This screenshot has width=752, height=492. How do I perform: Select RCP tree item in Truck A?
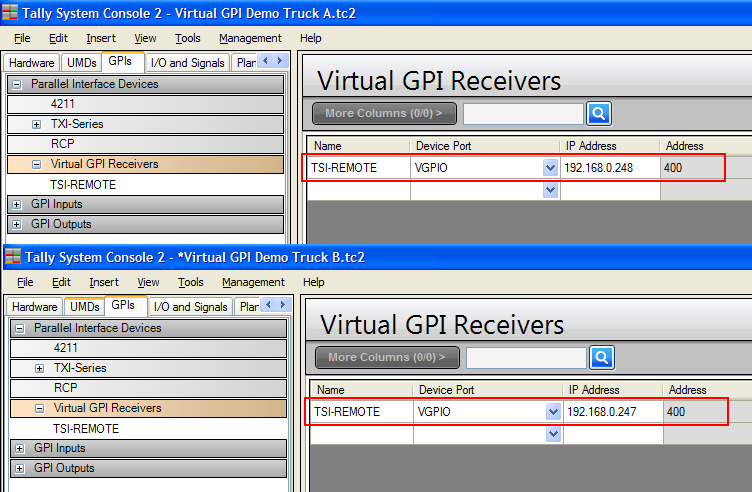[x=145, y=144]
